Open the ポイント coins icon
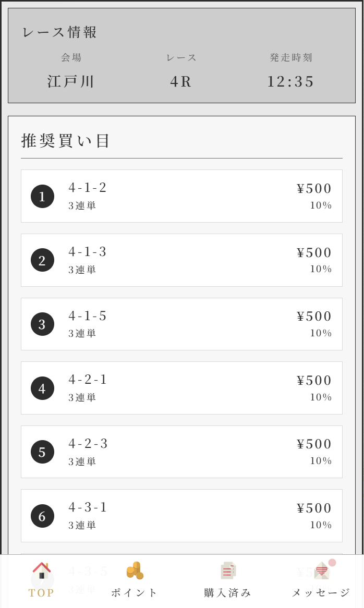 click(135, 570)
